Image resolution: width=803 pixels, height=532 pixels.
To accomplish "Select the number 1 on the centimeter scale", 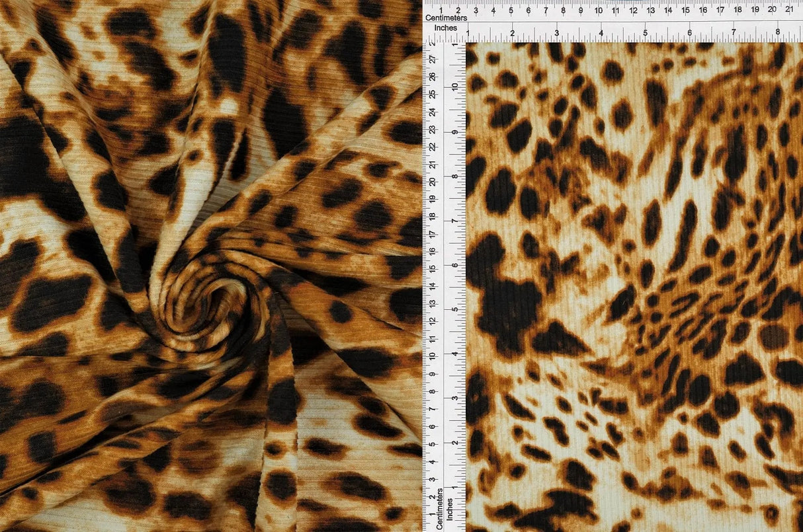I will 441,11.
